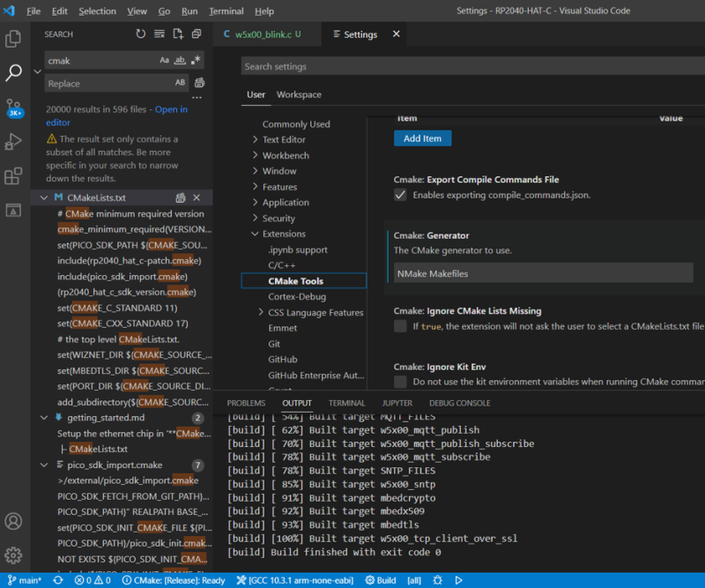Expand Workbench settings category
The image size is (705, 588).
click(255, 155)
